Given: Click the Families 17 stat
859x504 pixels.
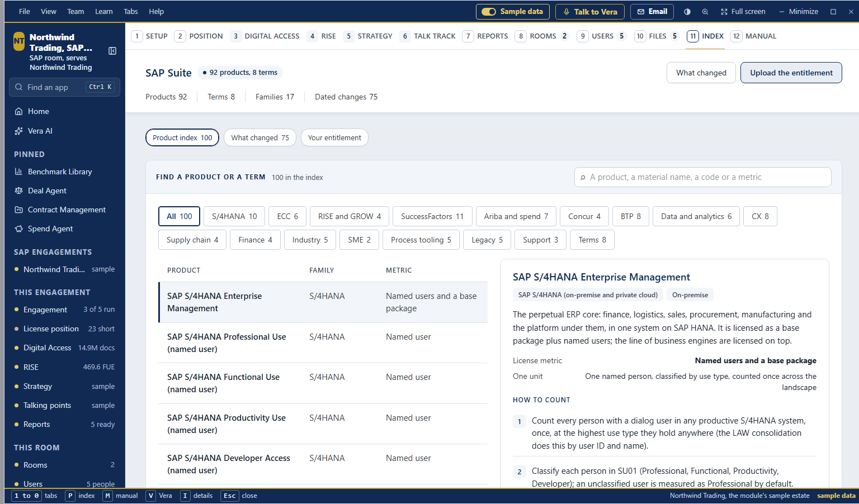Looking at the screenshot, I should coord(275,97).
